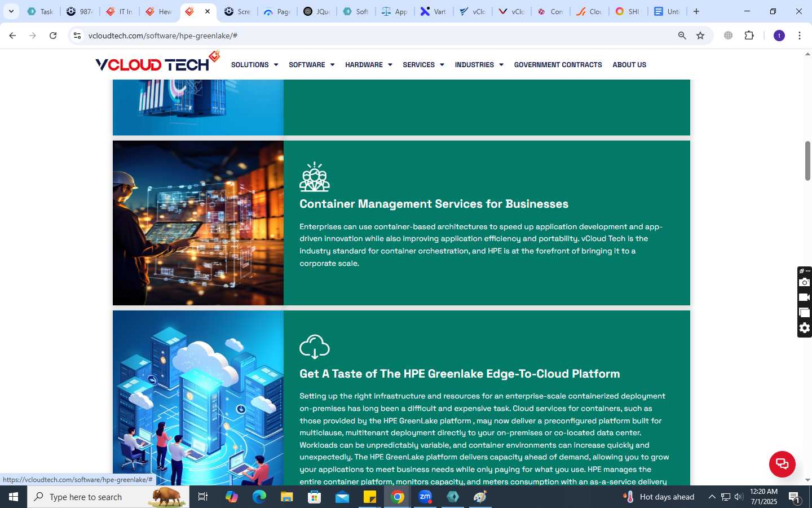Expand the Hardware menu

tap(368, 65)
